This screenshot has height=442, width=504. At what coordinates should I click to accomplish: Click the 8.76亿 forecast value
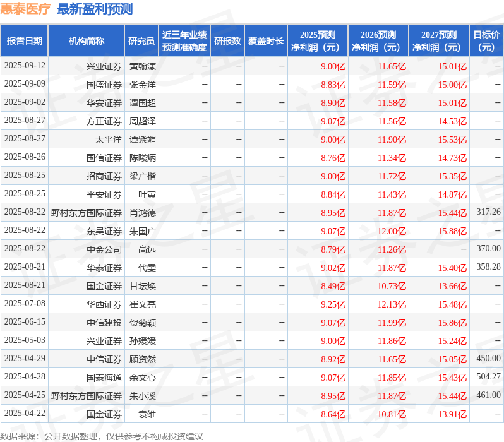pos(333,158)
